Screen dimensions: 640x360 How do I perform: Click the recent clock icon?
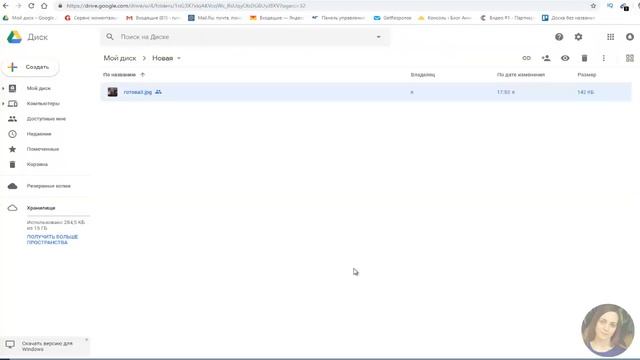[13, 134]
